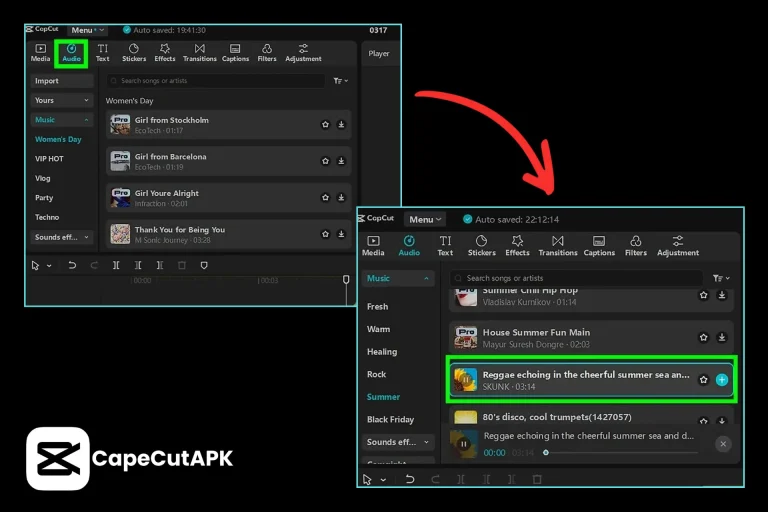Open the Text tab in the lower-right window

[x=445, y=246]
